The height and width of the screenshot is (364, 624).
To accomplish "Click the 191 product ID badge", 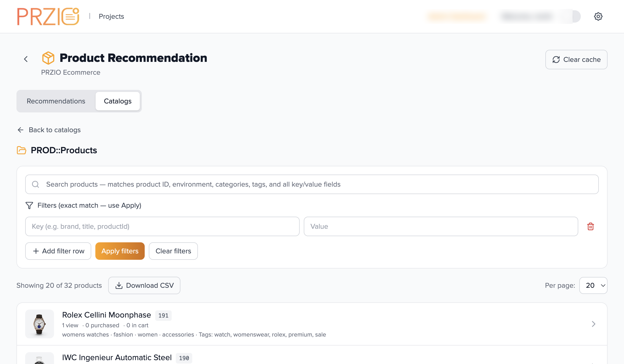I will [163, 315].
